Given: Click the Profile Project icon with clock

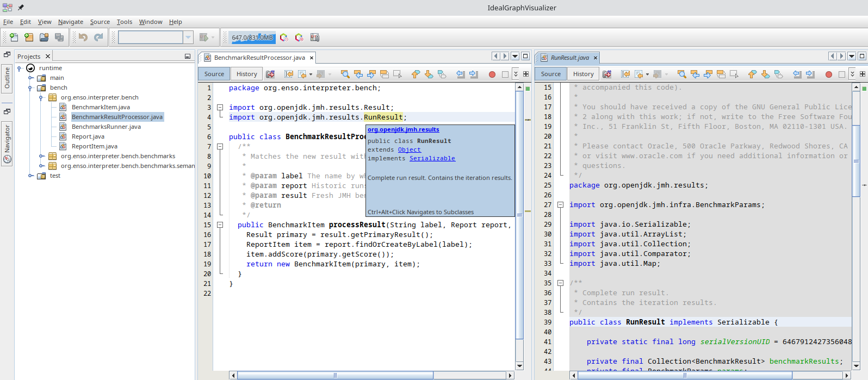Looking at the screenshot, I should click(x=284, y=37).
